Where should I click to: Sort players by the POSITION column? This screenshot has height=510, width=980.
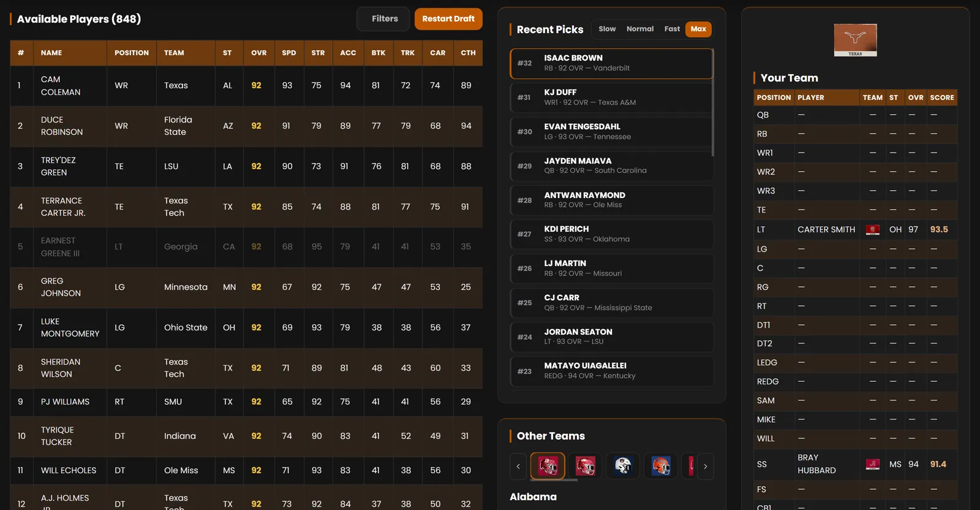click(132, 53)
